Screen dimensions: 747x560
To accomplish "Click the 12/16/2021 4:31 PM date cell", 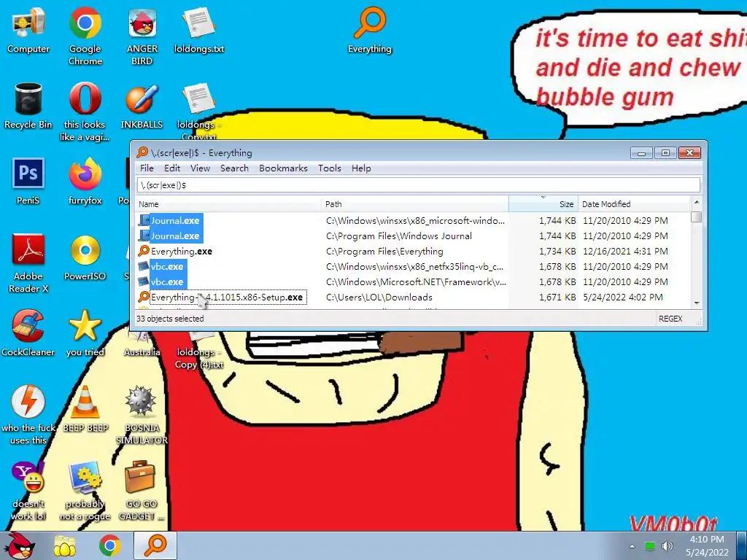I will (625, 251).
